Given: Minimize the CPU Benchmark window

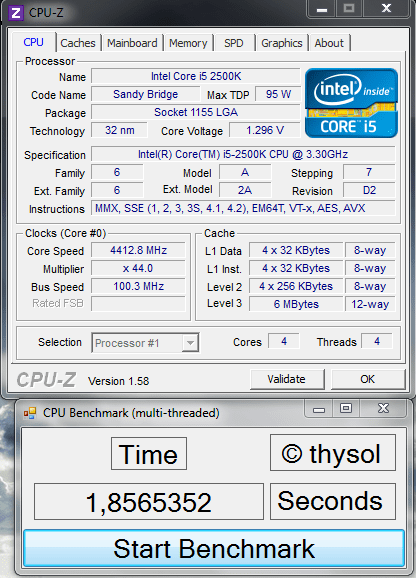Looking at the screenshot, I should pos(319,408).
